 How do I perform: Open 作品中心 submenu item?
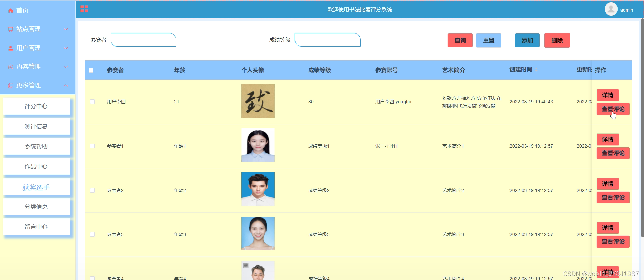coord(37,166)
